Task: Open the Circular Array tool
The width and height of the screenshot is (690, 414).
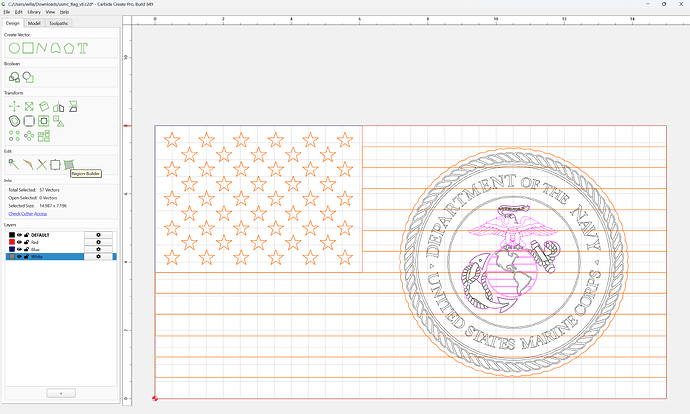Action: point(29,136)
